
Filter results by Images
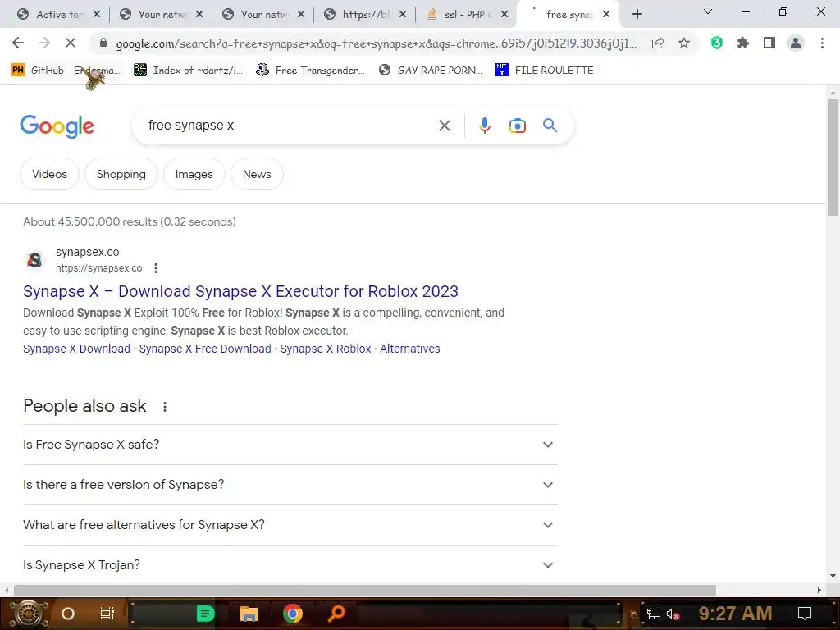point(194,174)
